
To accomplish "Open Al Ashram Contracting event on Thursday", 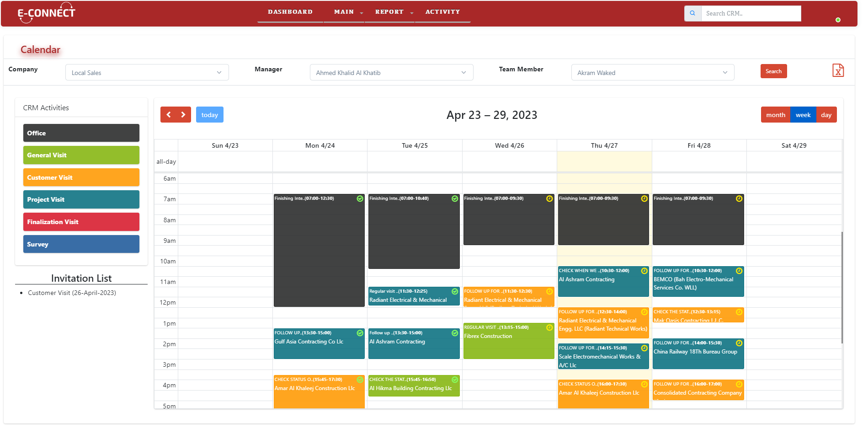I will (x=603, y=281).
